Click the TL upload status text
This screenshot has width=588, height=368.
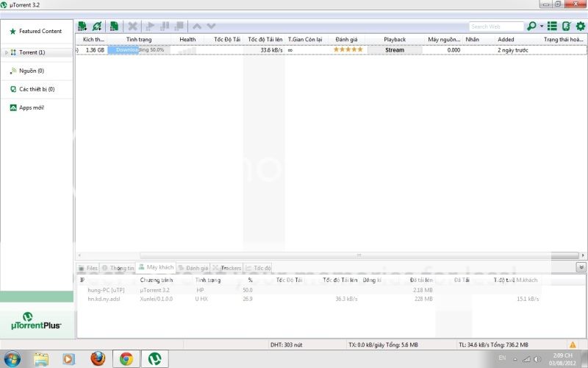pos(493,344)
